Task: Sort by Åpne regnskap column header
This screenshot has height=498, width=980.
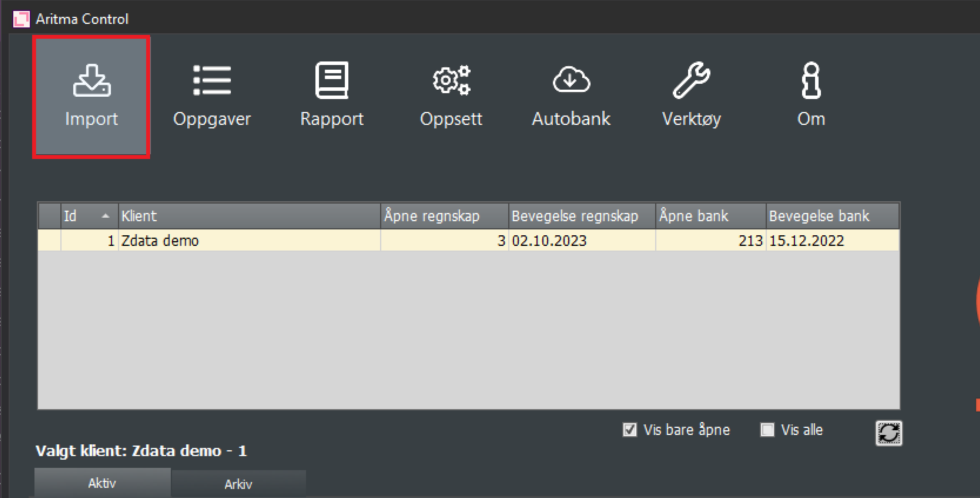Action: (444, 216)
